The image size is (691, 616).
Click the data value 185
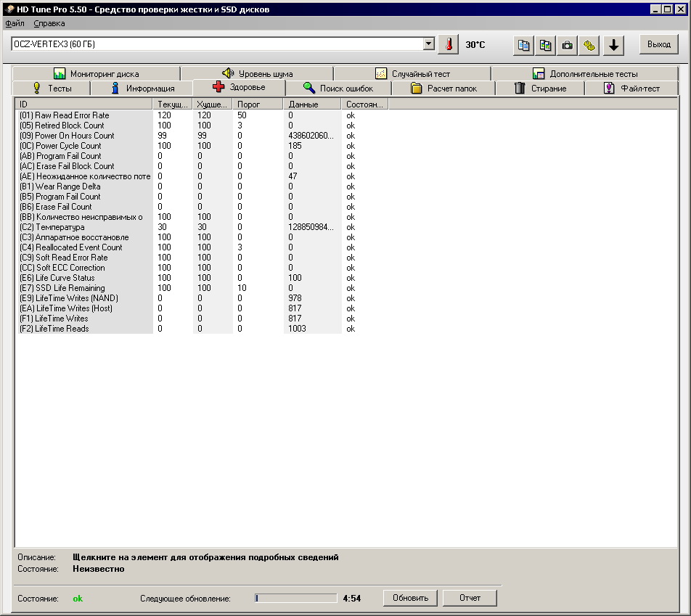295,146
